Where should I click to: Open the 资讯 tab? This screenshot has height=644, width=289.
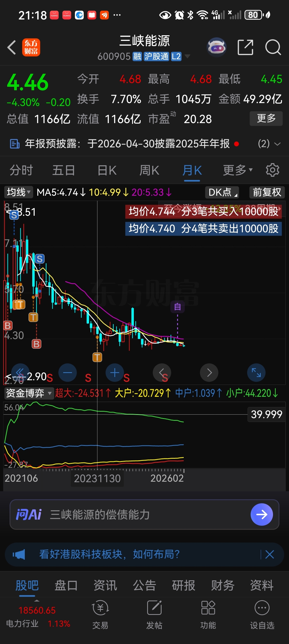pos(105,586)
